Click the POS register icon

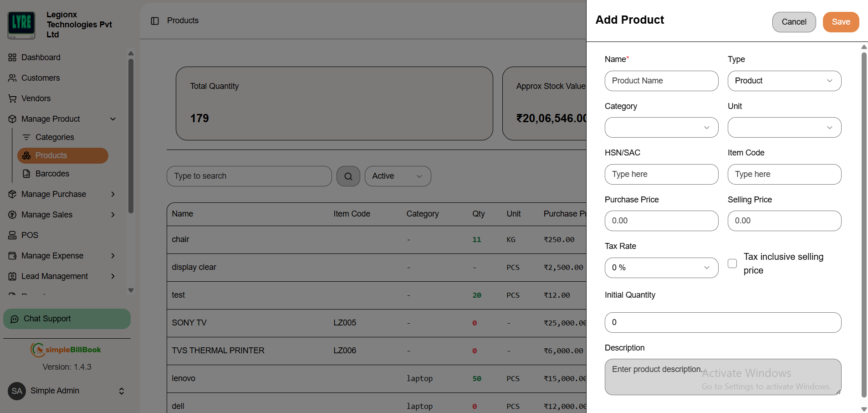12,235
